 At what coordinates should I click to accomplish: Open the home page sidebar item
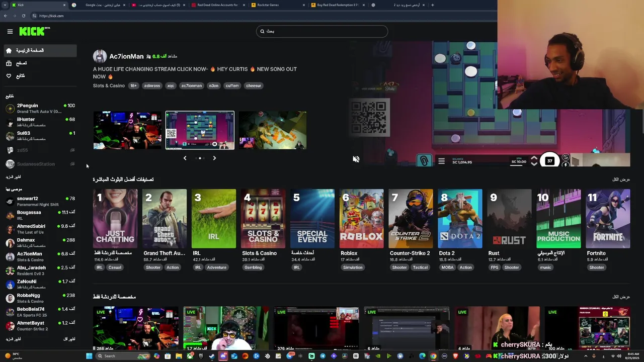tap(39, 50)
